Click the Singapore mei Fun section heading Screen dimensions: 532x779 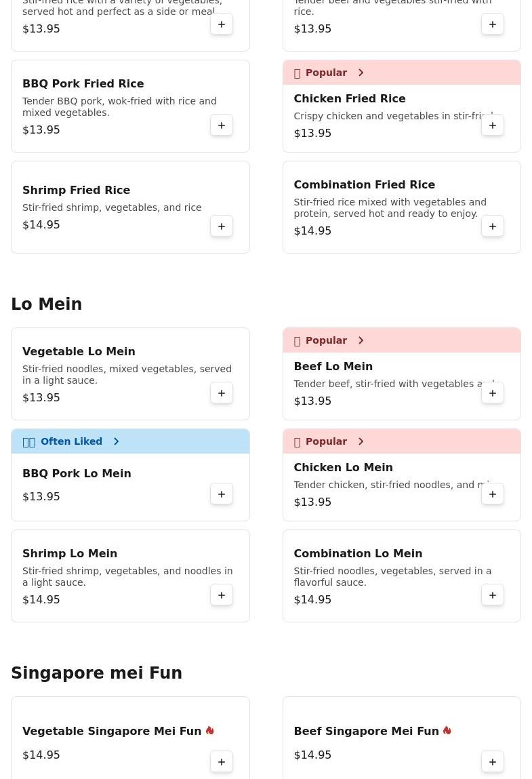coord(96,673)
